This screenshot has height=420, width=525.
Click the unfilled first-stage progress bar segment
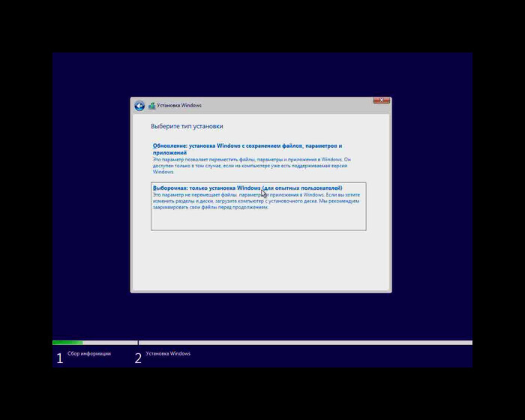coord(109,343)
